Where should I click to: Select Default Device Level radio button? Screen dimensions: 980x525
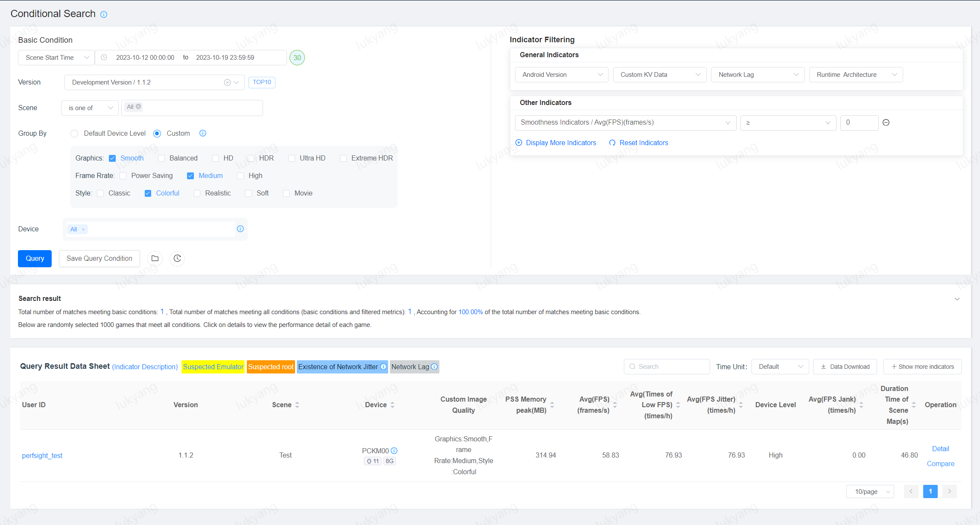click(x=74, y=134)
